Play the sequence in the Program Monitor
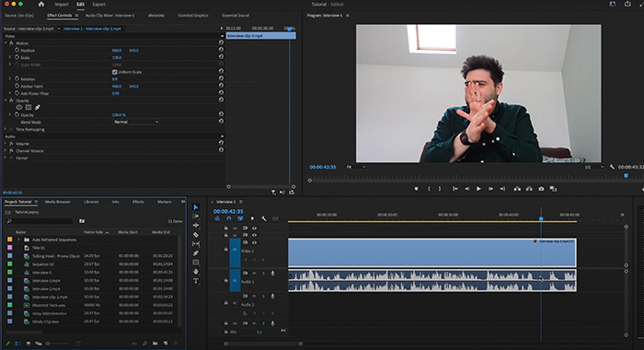The image size is (644, 350). tap(478, 189)
